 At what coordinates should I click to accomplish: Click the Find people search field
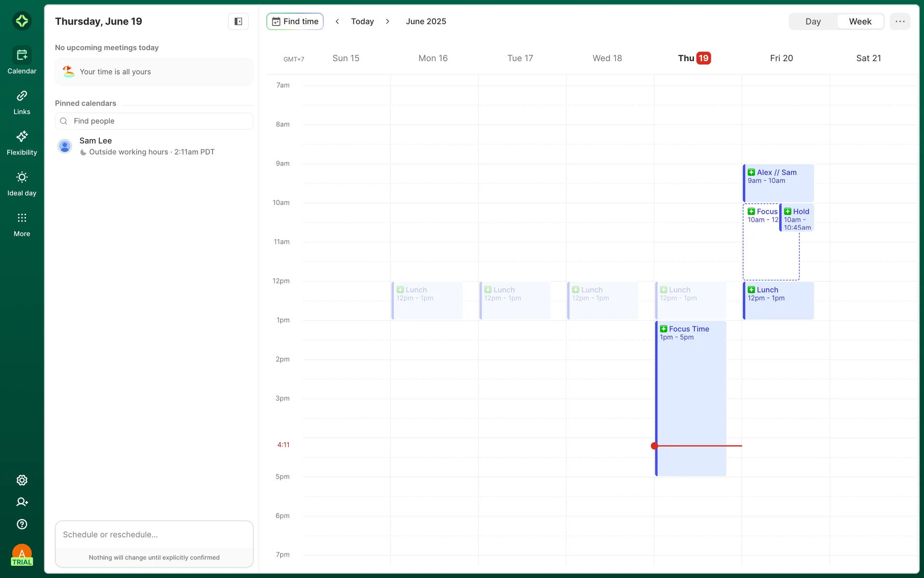tap(154, 121)
